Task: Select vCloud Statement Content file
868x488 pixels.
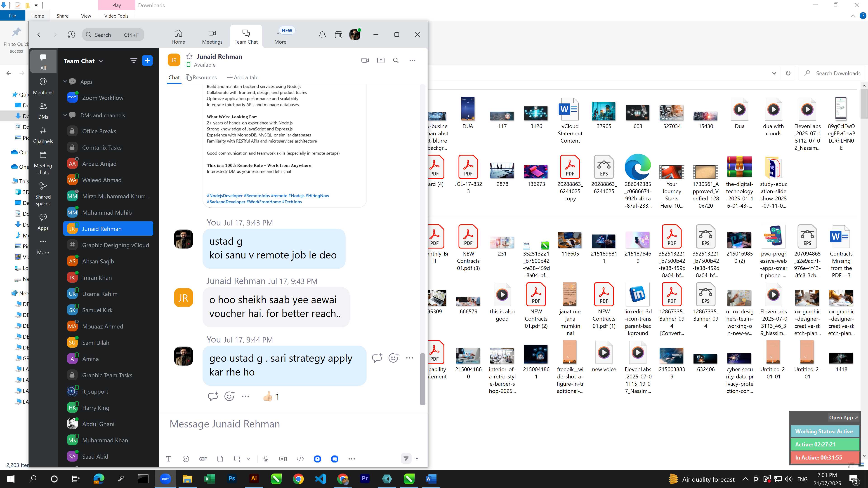Action: point(570,120)
